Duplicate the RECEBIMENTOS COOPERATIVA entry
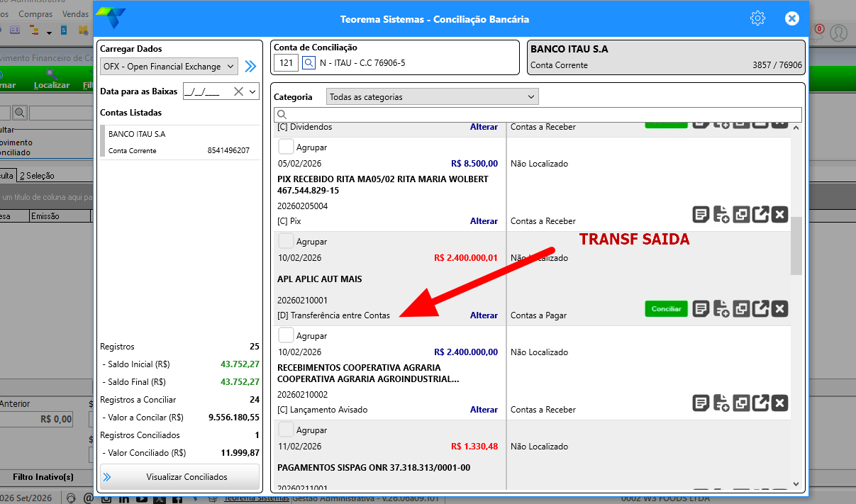 pyautogui.click(x=741, y=403)
